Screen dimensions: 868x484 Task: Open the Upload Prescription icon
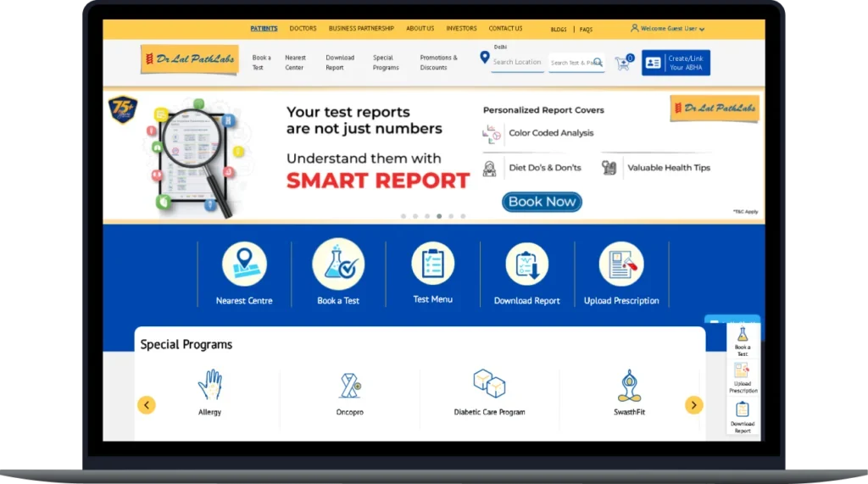click(x=620, y=264)
